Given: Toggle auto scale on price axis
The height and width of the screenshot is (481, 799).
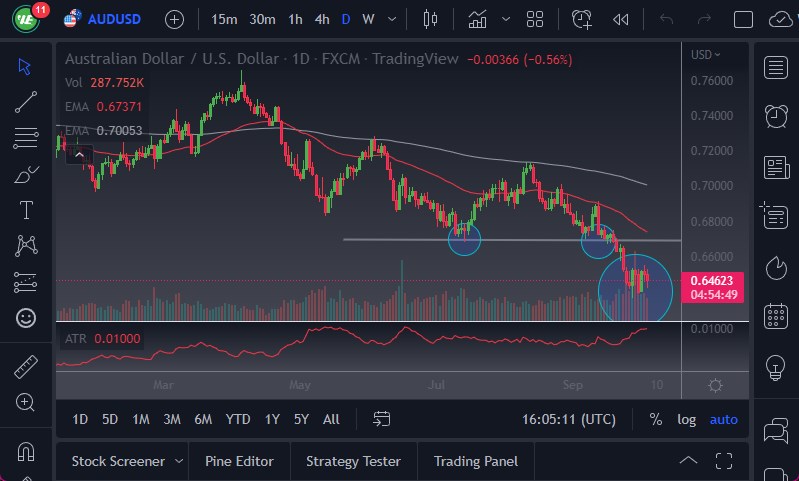Looking at the screenshot, I should (x=723, y=419).
